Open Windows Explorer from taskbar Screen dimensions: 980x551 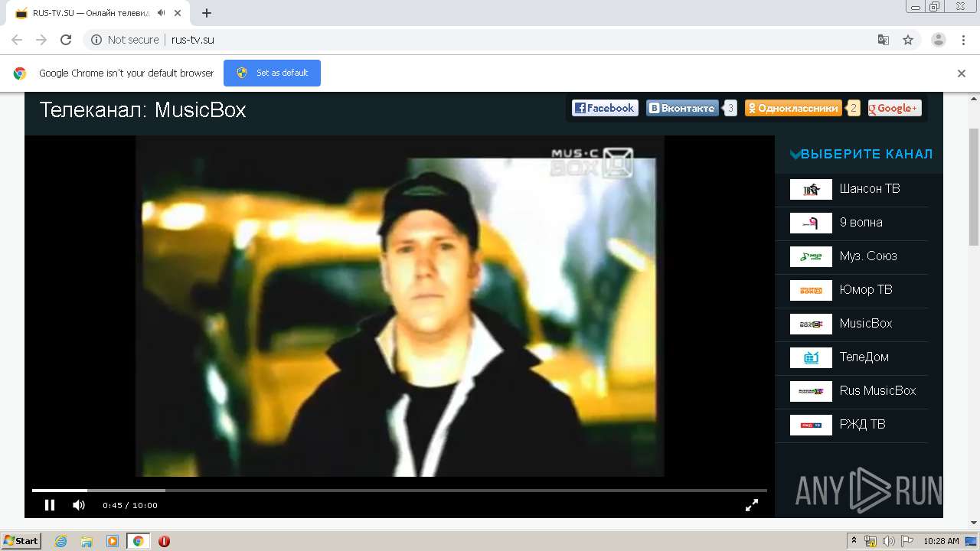click(87, 541)
